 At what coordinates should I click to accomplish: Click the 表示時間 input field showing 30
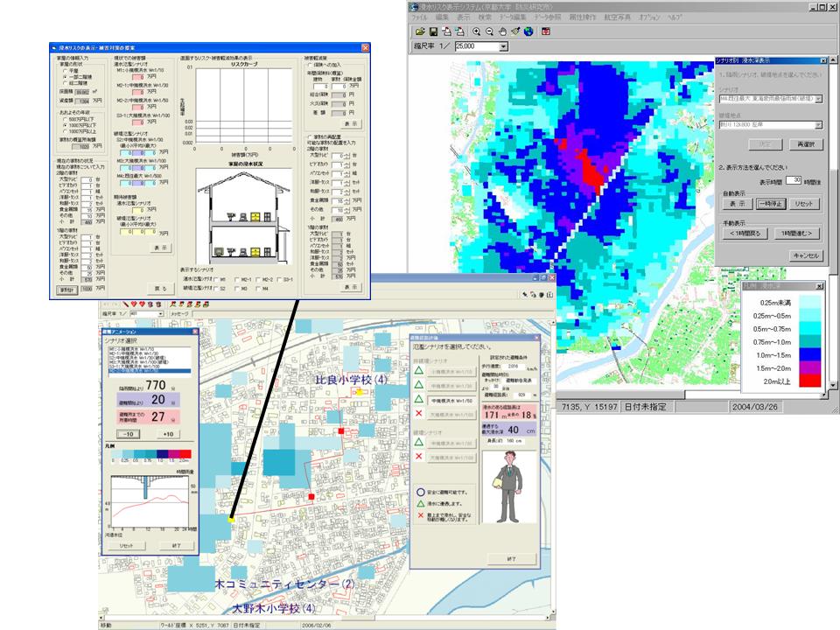coord(794,180)
